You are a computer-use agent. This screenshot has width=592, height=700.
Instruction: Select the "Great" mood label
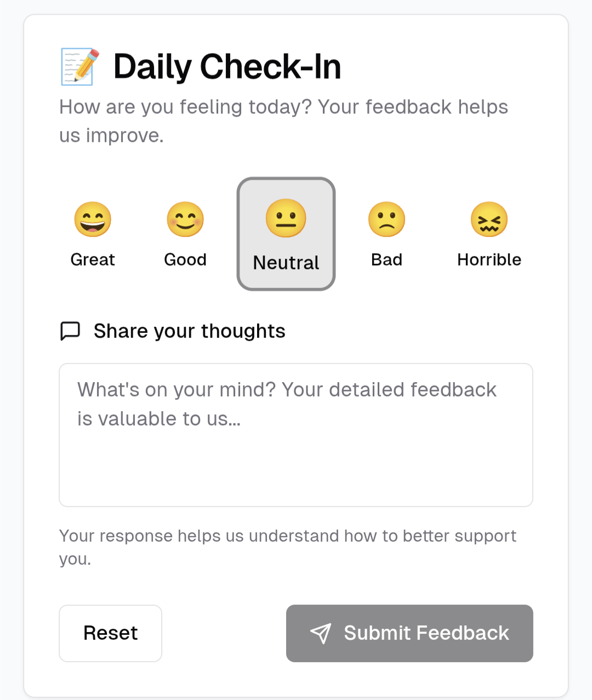click(x=93, y=259)
